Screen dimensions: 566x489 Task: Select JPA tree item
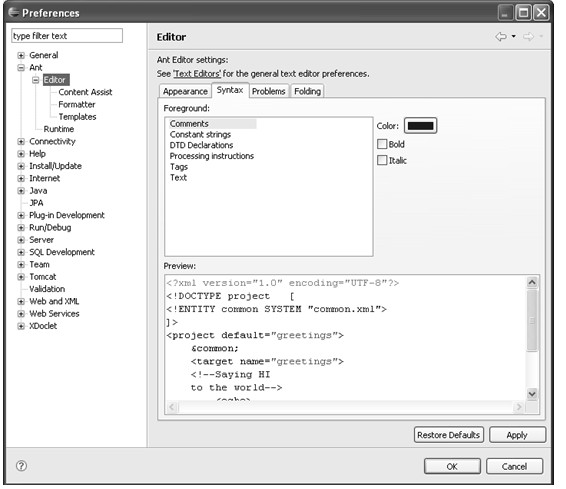point(36,203)
